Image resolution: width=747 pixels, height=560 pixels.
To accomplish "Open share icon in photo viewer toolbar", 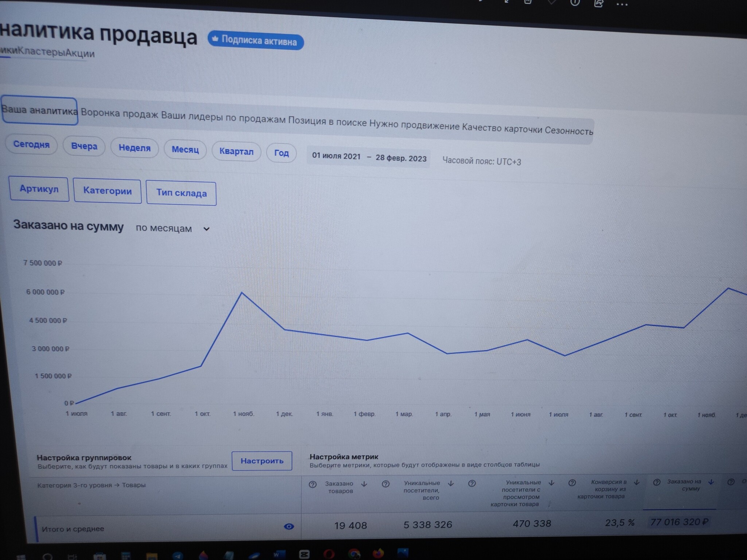I will (598, 3).
